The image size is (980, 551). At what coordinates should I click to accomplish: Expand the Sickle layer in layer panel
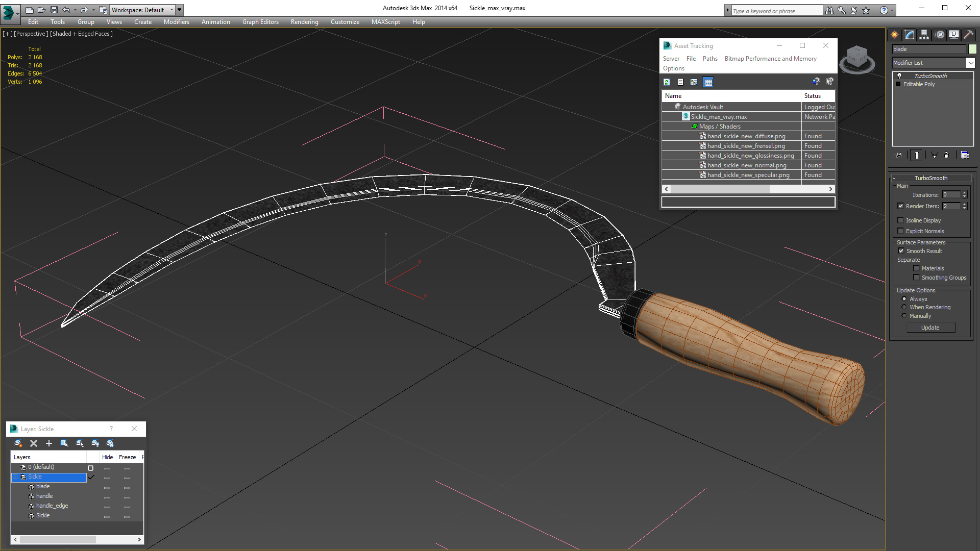tap(15, 477)
